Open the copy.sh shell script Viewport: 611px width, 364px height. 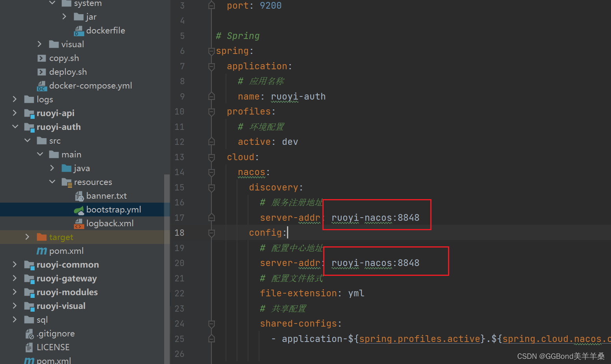[64, 58]
